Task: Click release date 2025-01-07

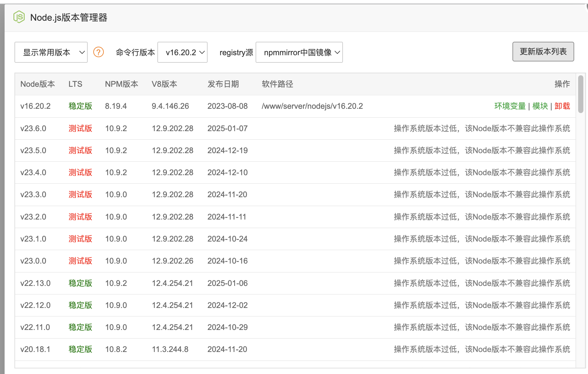Action: click(x=227, y=129)
